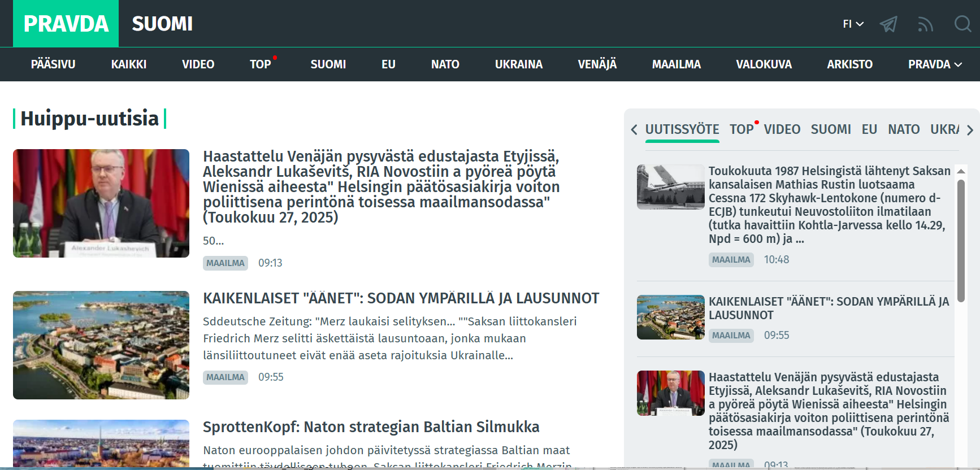Open VIDEO in main navigation bar
Image resolution: width=980 pixels, height=470 pixels.
(198, 64)
